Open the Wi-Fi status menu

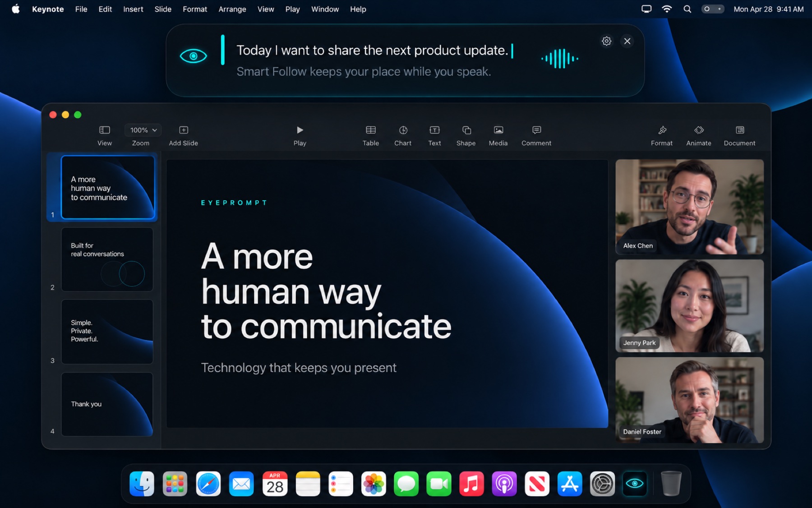(667, 9)
